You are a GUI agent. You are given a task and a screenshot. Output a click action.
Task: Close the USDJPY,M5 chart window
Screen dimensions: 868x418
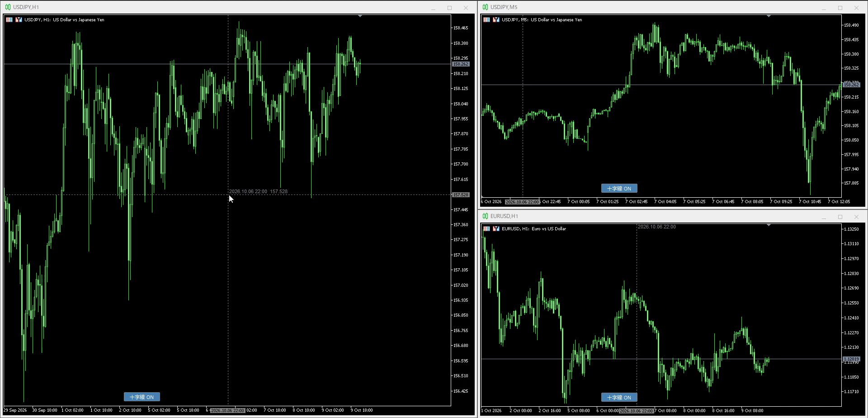pyautogui.click(x=856, y=8)
